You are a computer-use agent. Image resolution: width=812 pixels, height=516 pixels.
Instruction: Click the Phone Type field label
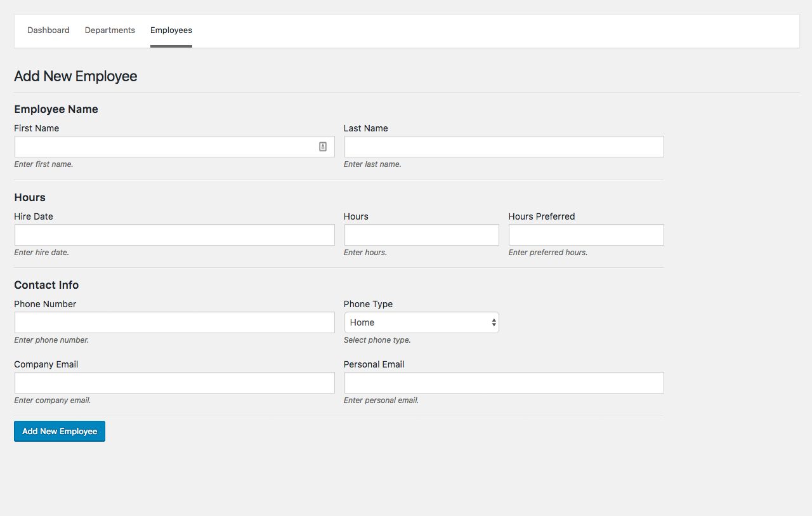[x=368, y=304]
